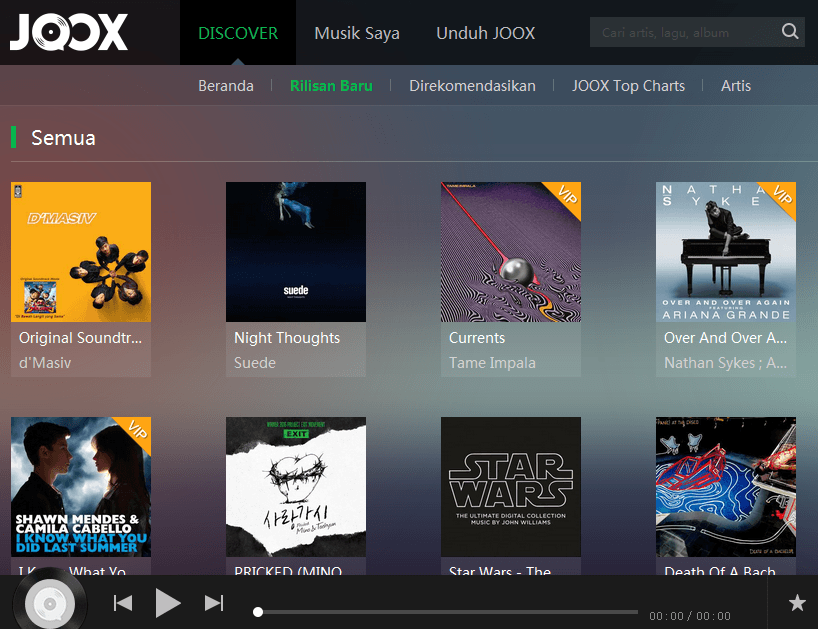Click the Over And Over A... title
Image resolution: width=818 pixels, height=629 pixels.
[725, 338]
